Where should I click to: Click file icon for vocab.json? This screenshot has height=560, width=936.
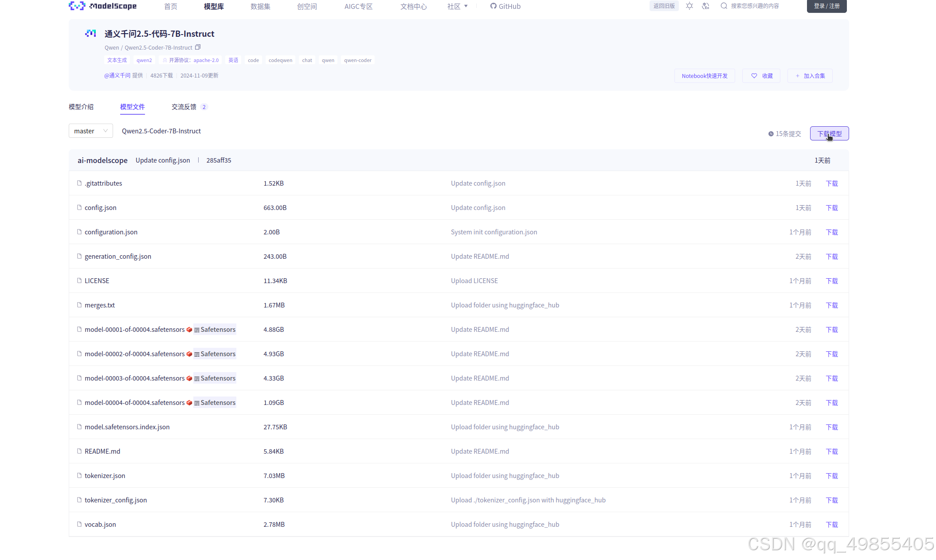coord(79,524)
